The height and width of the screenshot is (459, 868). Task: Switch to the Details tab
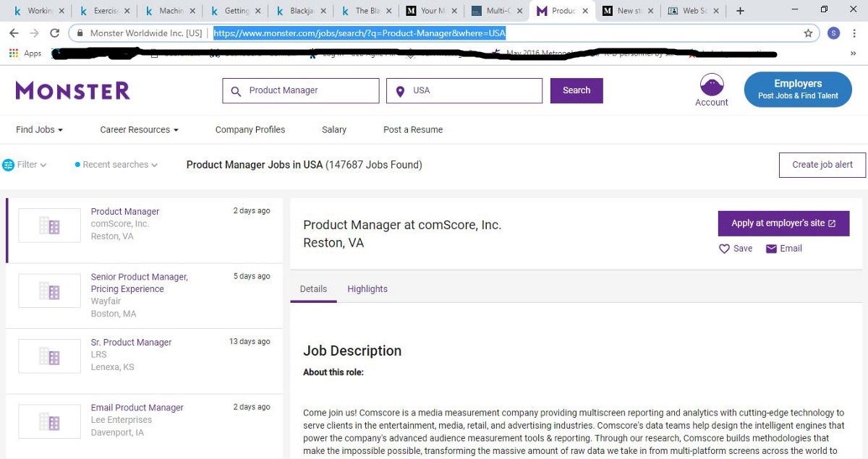[x=313, y=289]
